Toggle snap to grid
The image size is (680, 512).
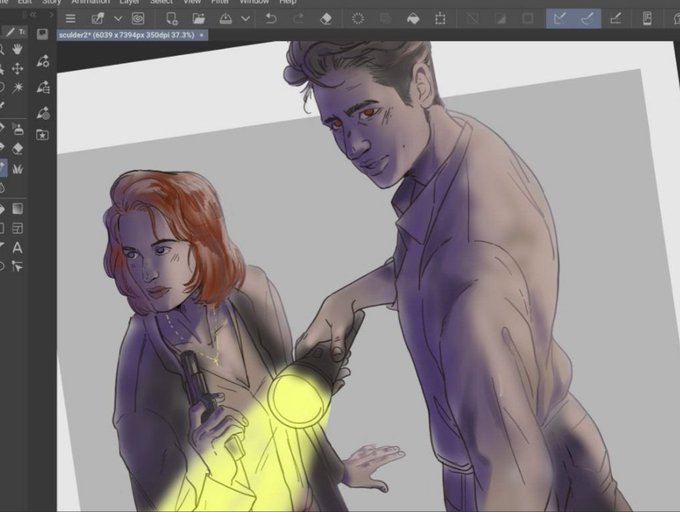(615, 19)
